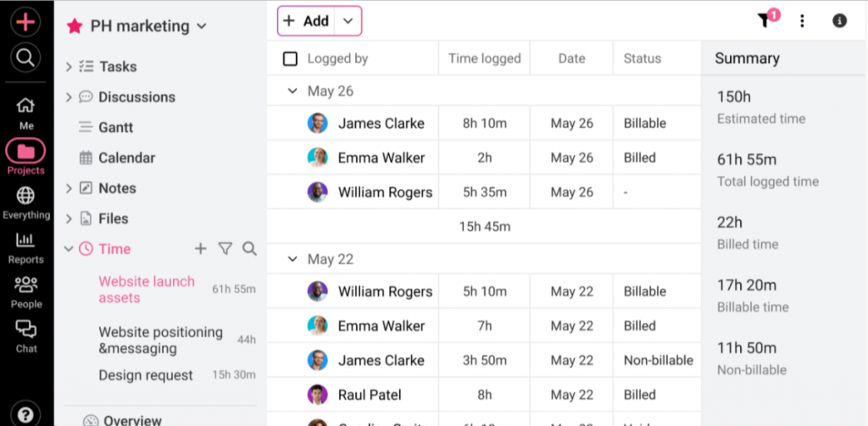
Task: Expand the Files section chevron
Action: (x=69, y=219)
